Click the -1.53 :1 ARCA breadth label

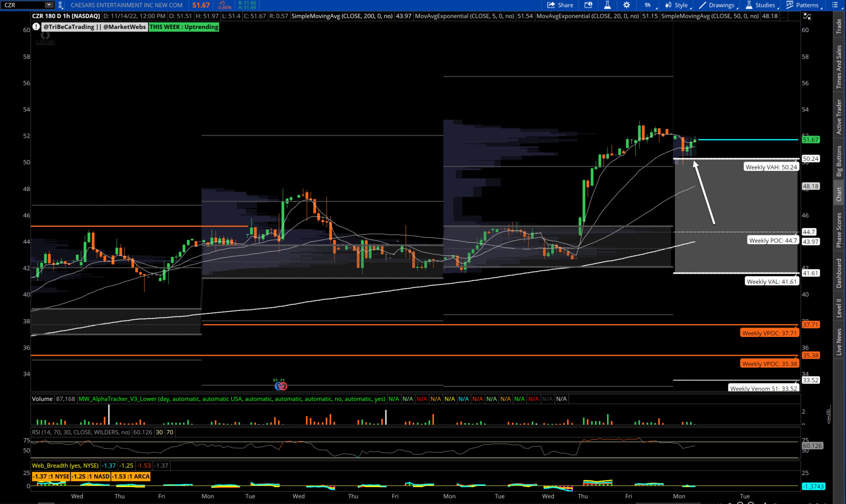click(131, 476)
